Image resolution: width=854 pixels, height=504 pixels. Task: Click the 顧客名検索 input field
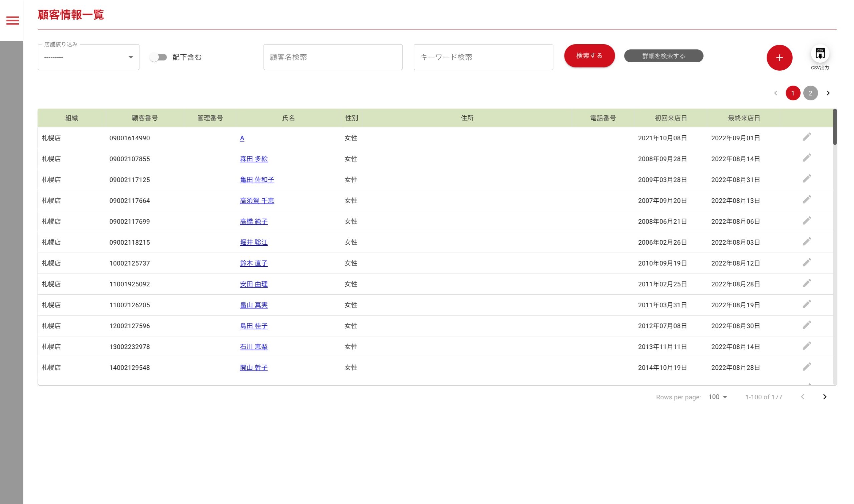pos(333,57)
